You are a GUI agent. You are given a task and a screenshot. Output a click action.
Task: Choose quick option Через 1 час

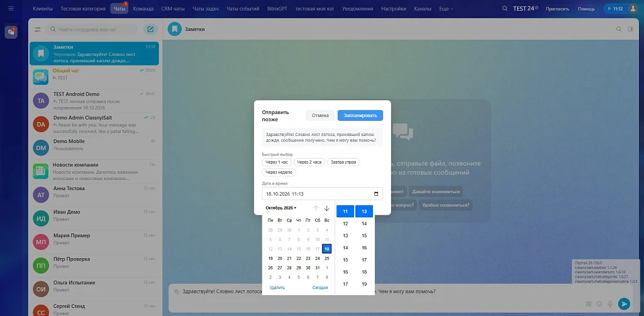pyautogui.click(x=277, y=162)
